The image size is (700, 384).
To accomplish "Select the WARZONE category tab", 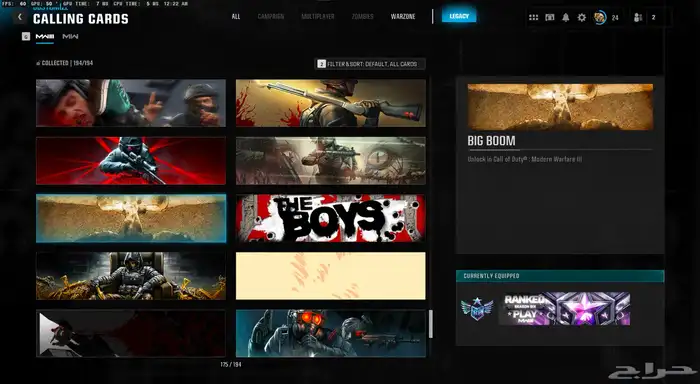I will (x=403, y=17).
